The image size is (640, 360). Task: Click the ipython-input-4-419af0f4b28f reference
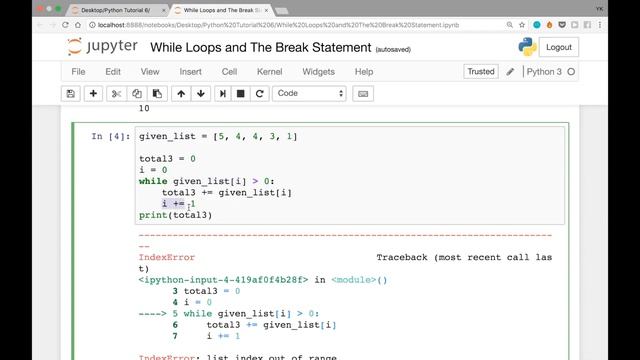click(x=223, y=280)
